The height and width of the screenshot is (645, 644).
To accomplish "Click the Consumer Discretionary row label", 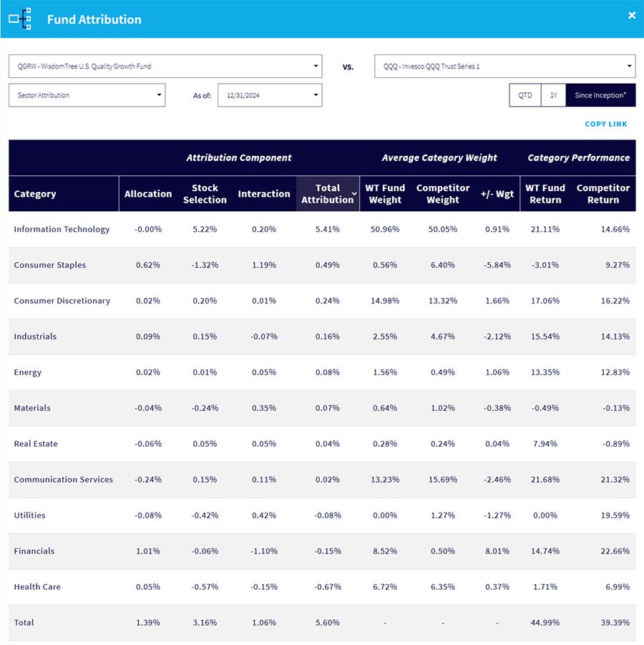I will [x=62, y=301].
